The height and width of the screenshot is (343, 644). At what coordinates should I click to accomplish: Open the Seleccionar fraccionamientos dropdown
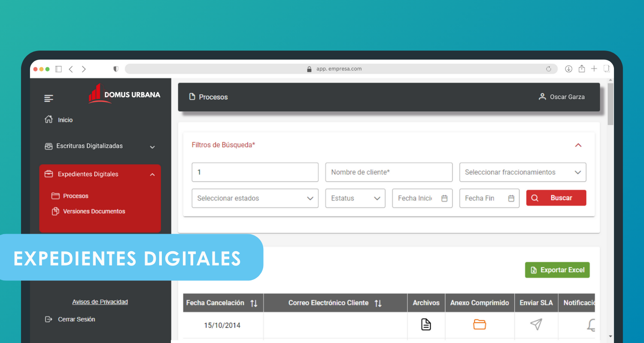point(522,172)
